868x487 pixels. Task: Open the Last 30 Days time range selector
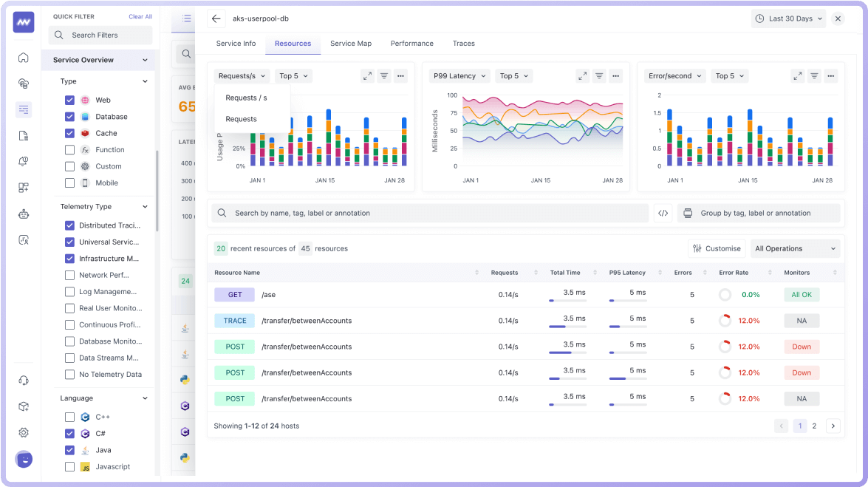point(788,18)
